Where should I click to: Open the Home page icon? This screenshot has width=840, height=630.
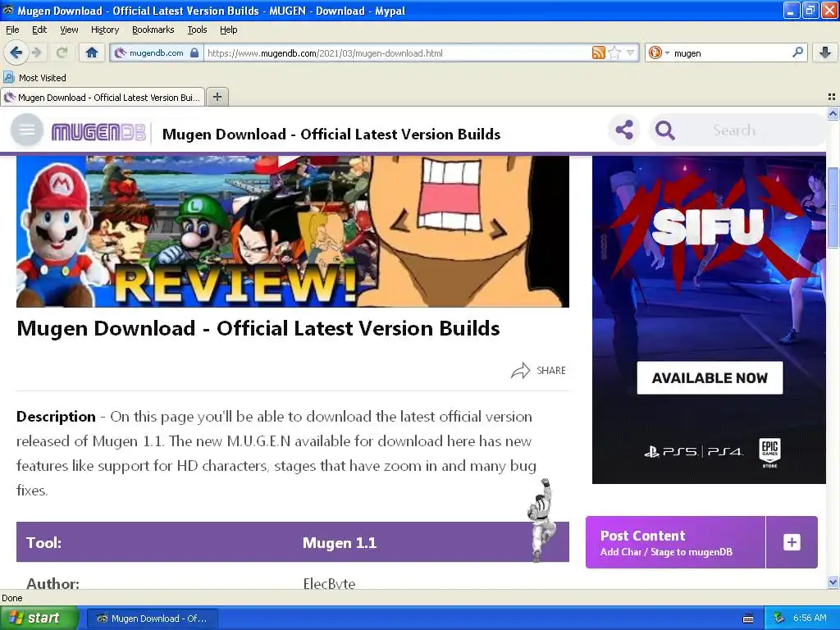(92, 52)
